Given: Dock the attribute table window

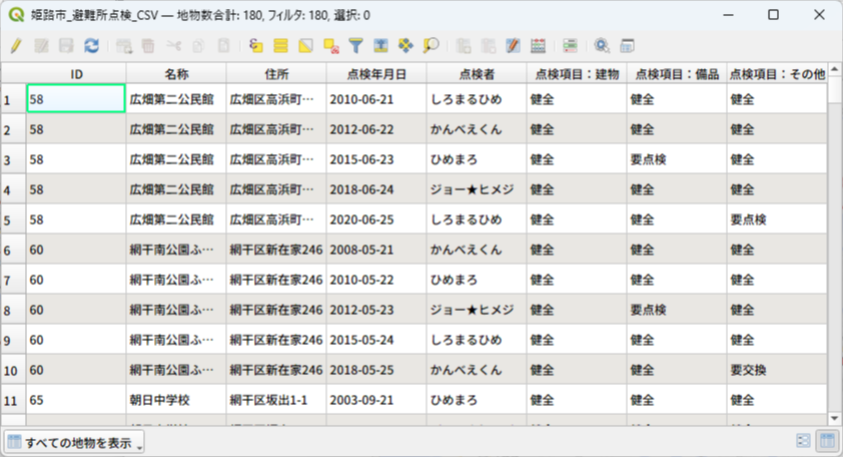Looking at the screenshot, I should 628,46.
